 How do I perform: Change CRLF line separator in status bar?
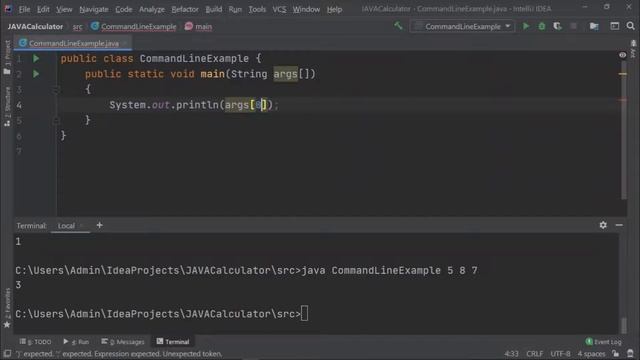535,354
